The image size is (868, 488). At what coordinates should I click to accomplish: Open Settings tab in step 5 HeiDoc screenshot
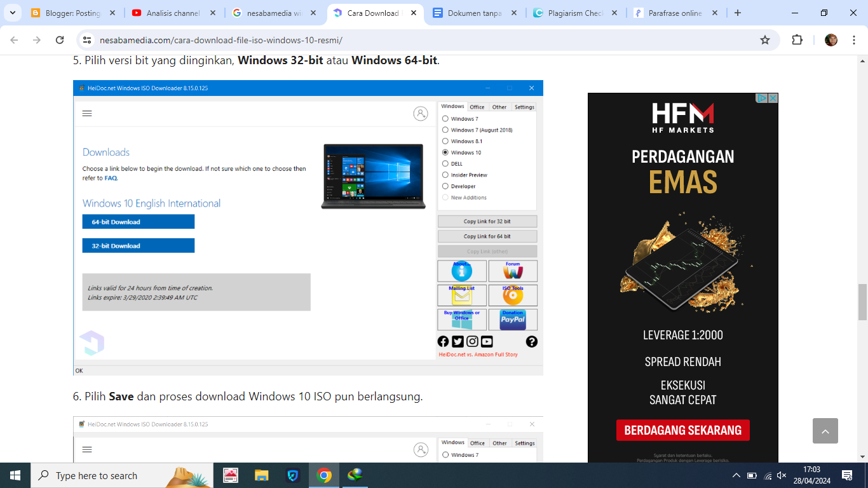tap(525, 107)
